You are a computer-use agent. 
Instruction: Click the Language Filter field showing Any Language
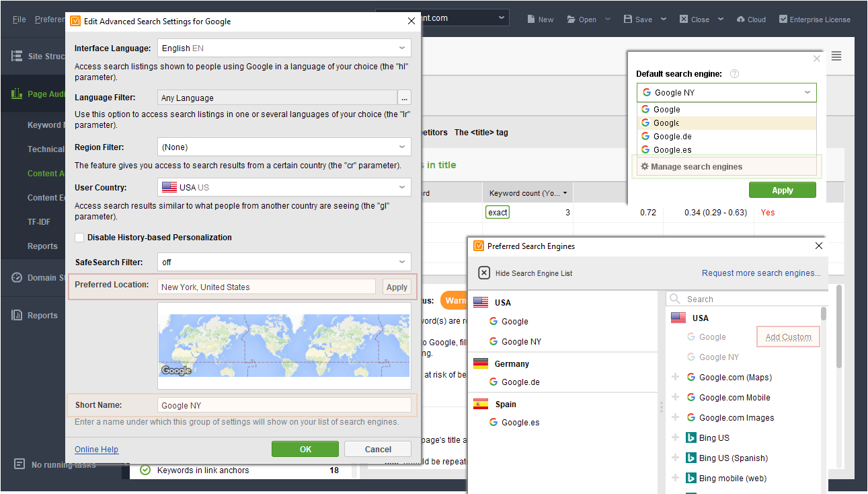(x=277, y=98)
